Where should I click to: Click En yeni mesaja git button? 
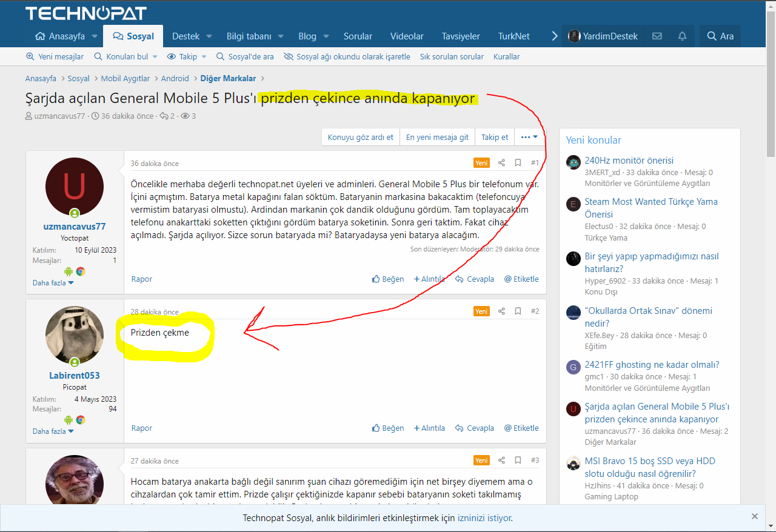[437, 137]
